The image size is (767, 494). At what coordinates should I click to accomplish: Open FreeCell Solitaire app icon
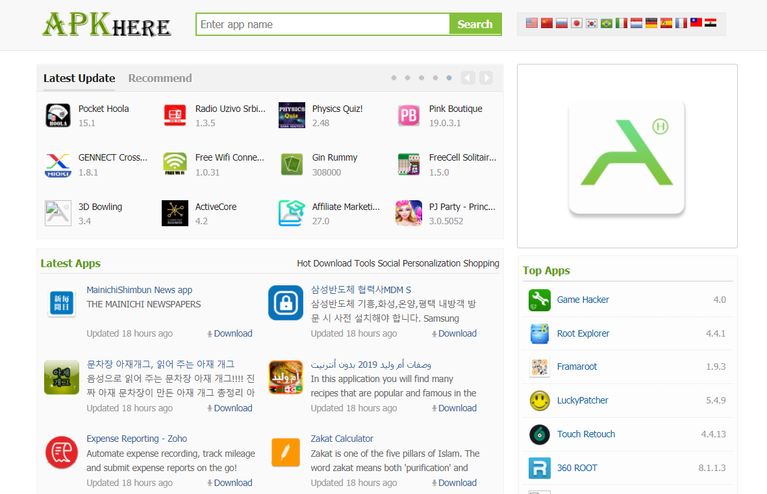click(x=409, y=164)
